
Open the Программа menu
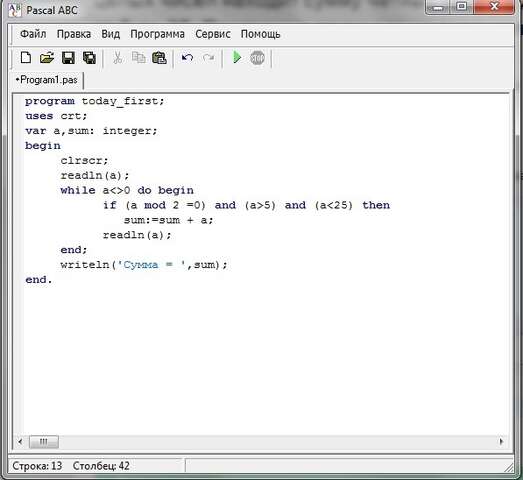tap(157, 34)
